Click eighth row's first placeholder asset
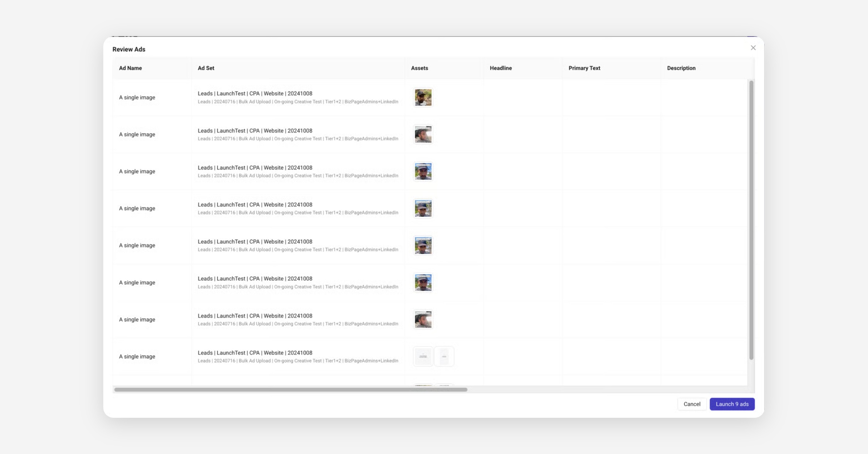This screenshot has width=868, height=454. [x=423, y=356]
